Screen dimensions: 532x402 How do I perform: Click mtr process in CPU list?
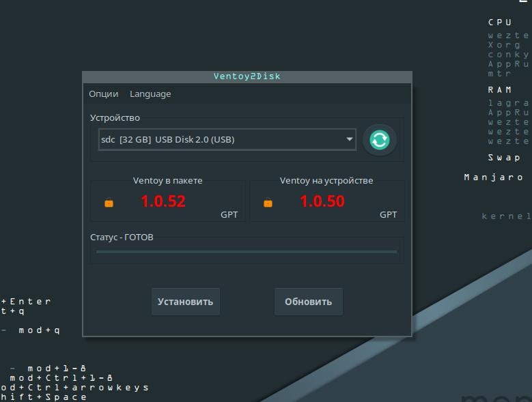(x=500, y=73)
